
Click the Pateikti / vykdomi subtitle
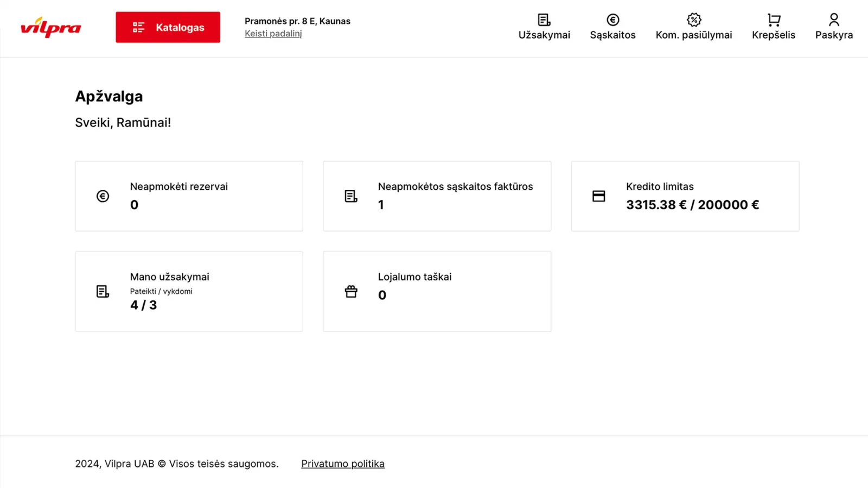161,292
